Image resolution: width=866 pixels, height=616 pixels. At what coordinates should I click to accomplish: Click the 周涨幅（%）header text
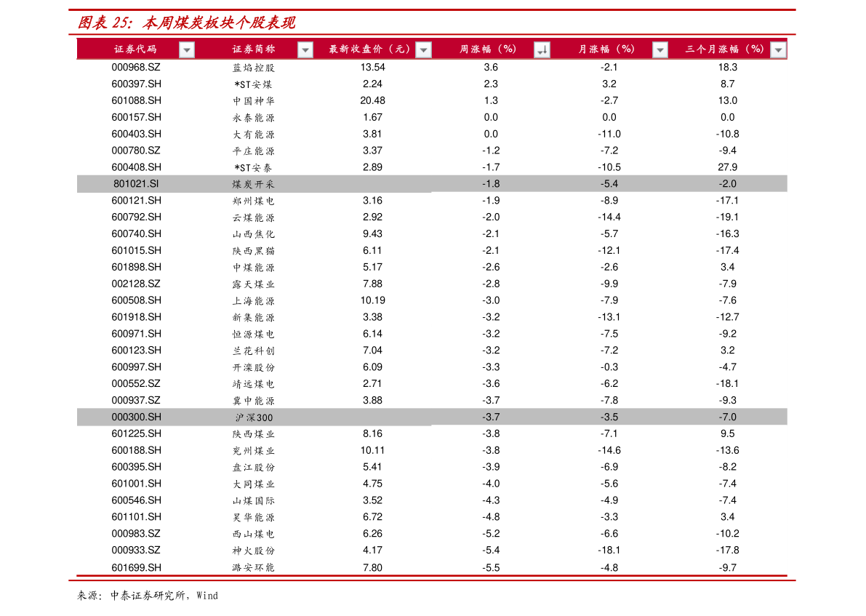coord(489,49)
